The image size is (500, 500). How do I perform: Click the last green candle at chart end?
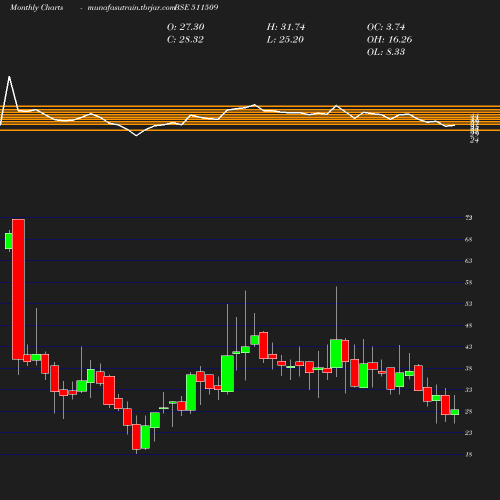[x=455, y=412]
